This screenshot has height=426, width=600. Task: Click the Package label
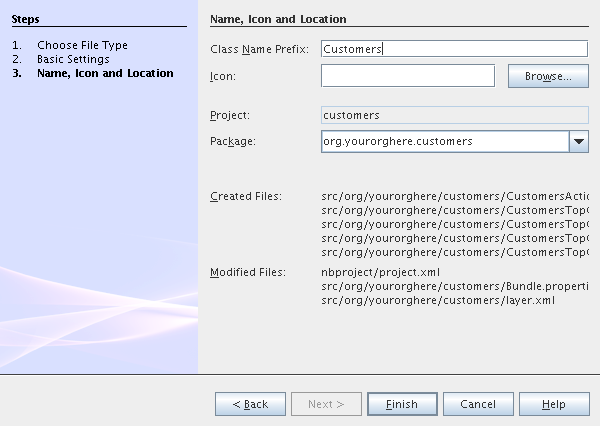(233, 142)
